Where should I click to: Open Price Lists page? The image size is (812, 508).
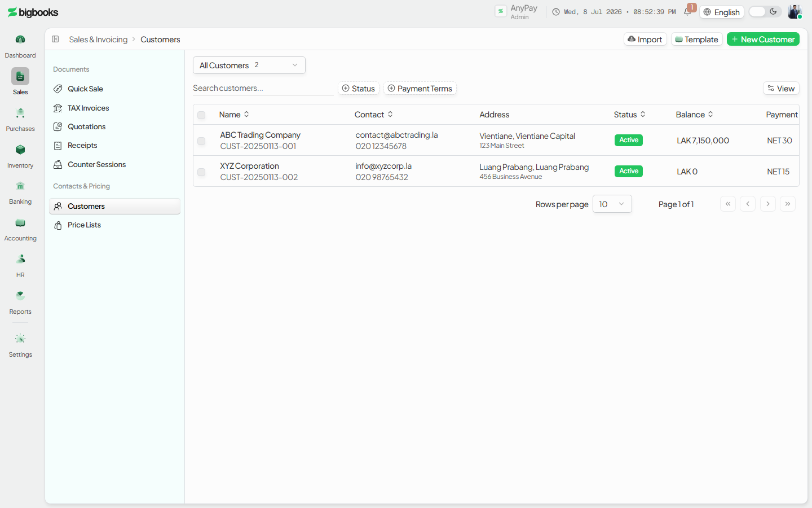(x=114, y=225)
